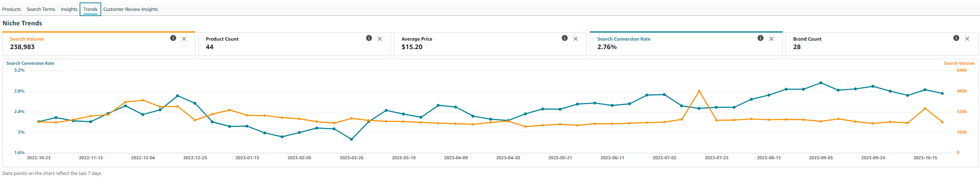
Task: Click the 640k search volume axis label
Action: click(962, 70)
